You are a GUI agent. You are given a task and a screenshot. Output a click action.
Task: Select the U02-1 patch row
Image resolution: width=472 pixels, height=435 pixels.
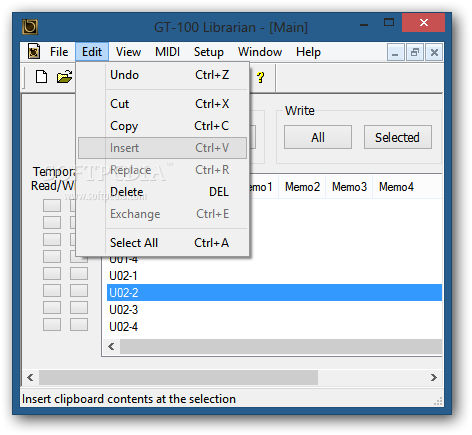pyautogui.click(x=274, y=276)
